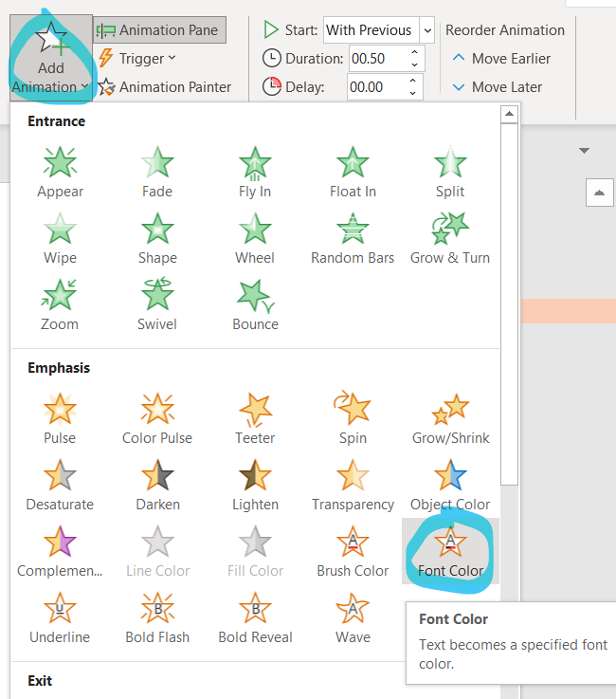Viewport: 616px width, 699px height.
Task: Click the Animation Painter button
Action: [165, 87]
